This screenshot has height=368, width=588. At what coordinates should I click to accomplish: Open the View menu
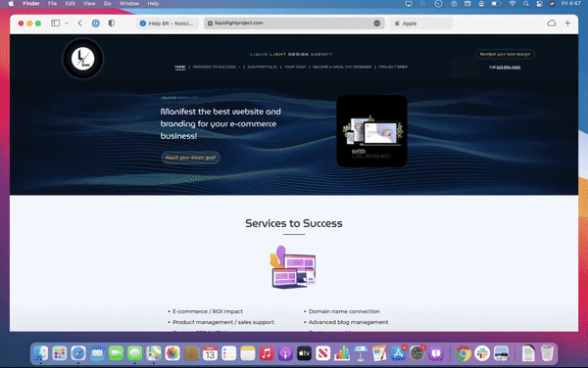click(89, 4)
